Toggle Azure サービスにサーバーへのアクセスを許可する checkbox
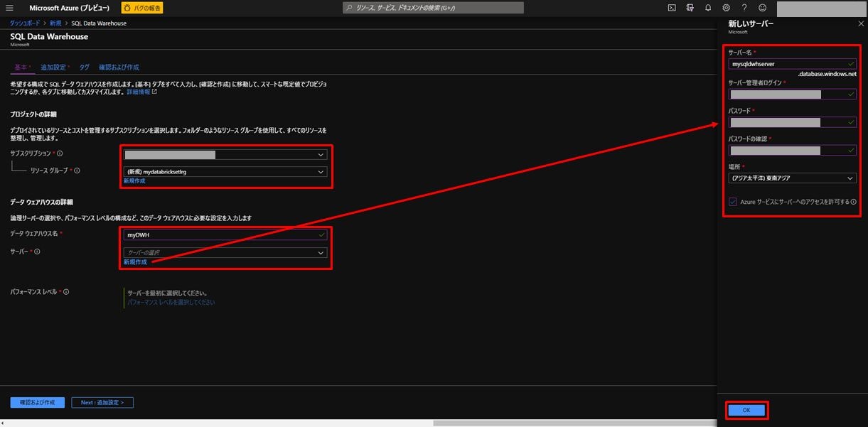 733,202
